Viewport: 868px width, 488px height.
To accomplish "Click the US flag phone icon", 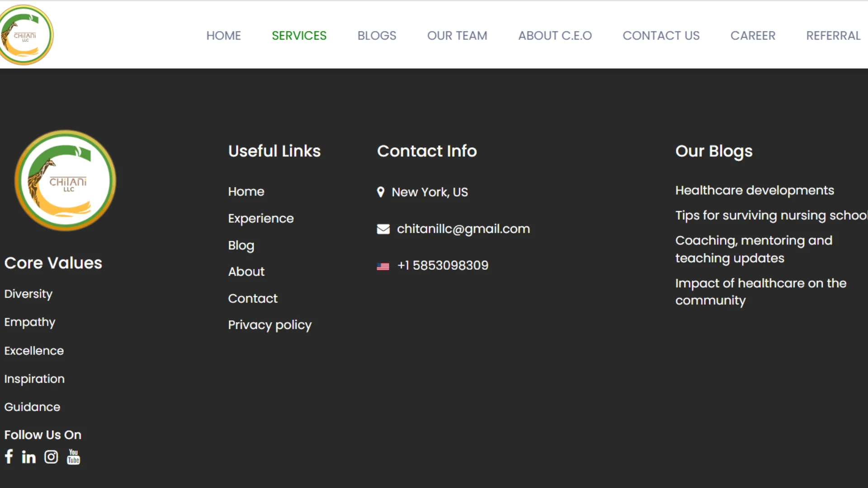I will click(x=383, y=266).
